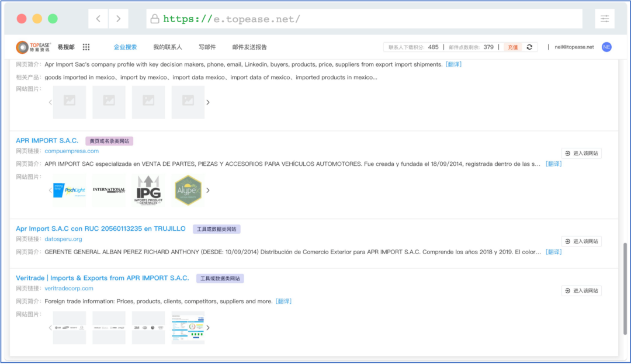Open the first placeholder image thumbnail
Screen dimensions: 631x364
(70, 102)
